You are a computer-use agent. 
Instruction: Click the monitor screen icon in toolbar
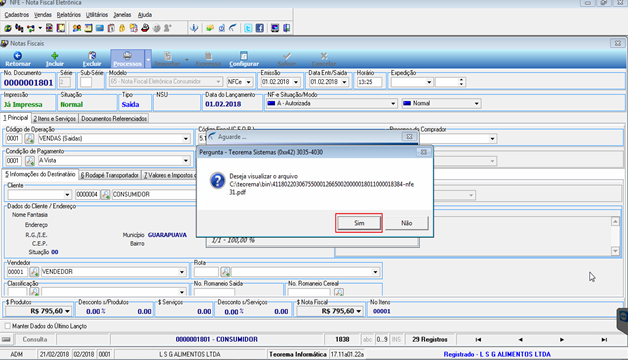click(275, 28)
